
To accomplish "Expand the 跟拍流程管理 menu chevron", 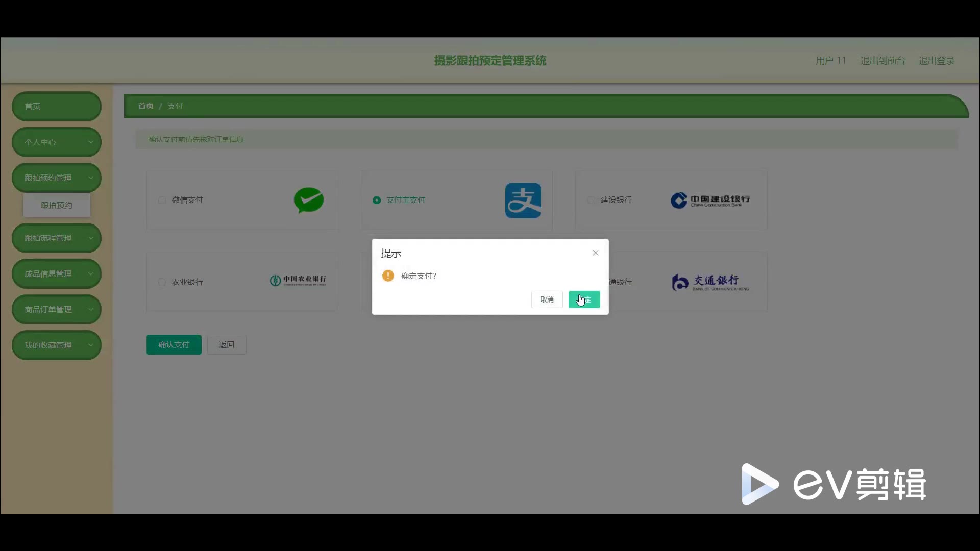I will 91,238.
